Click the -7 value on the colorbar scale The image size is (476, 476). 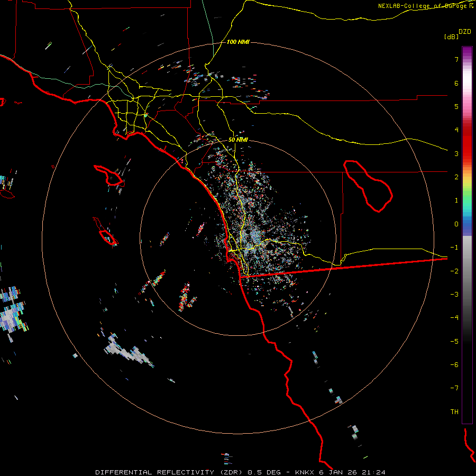coord(454,388)
